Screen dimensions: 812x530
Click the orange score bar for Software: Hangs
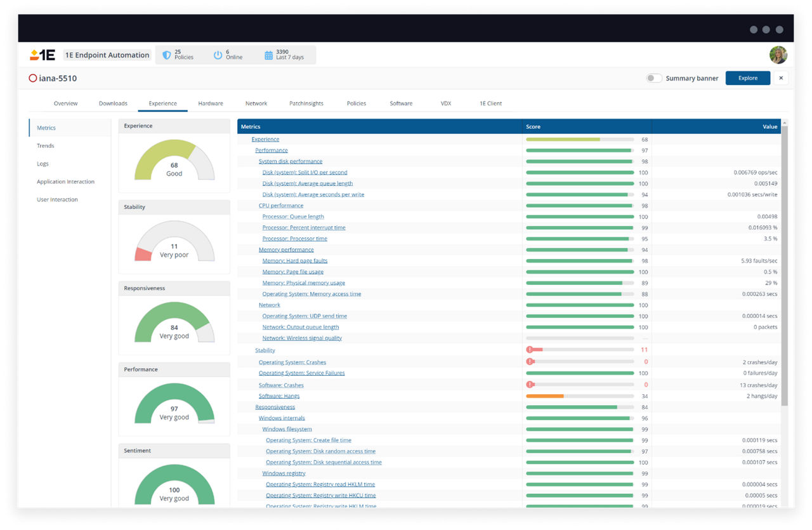pyautogui.click(x=545, y=396)
